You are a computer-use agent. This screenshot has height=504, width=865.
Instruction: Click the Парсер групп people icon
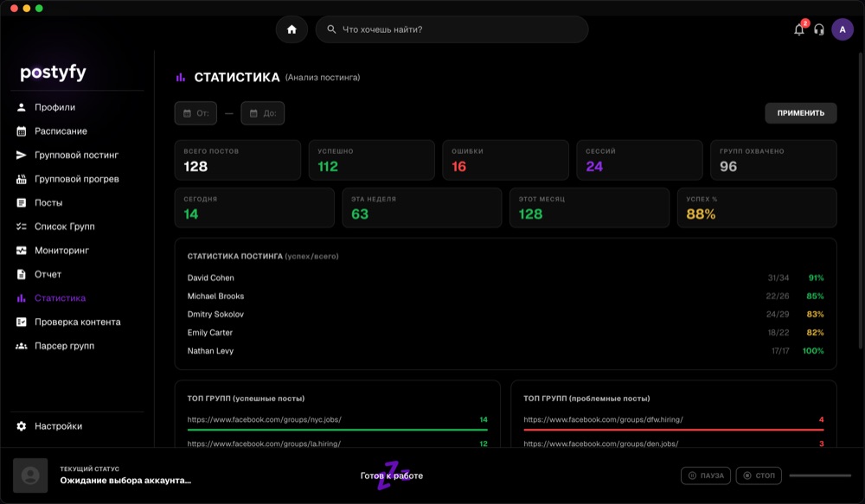(x=22, y=346)
